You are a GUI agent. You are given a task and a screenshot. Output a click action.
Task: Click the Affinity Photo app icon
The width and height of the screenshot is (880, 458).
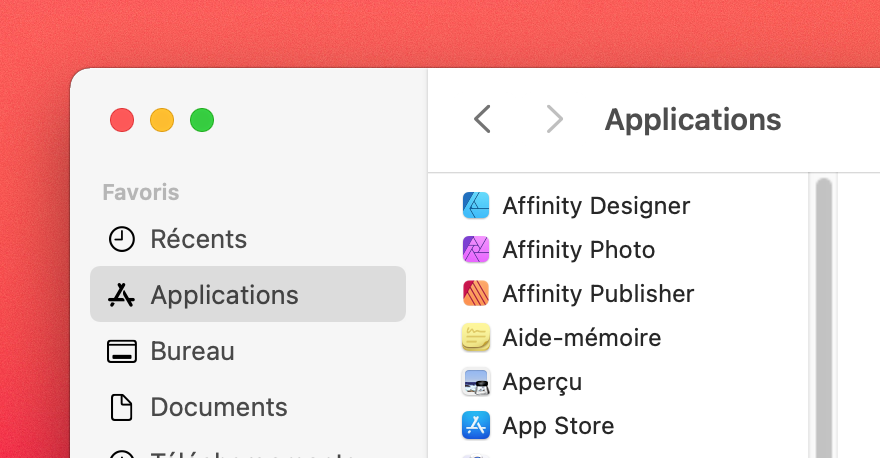pos(475,250)
